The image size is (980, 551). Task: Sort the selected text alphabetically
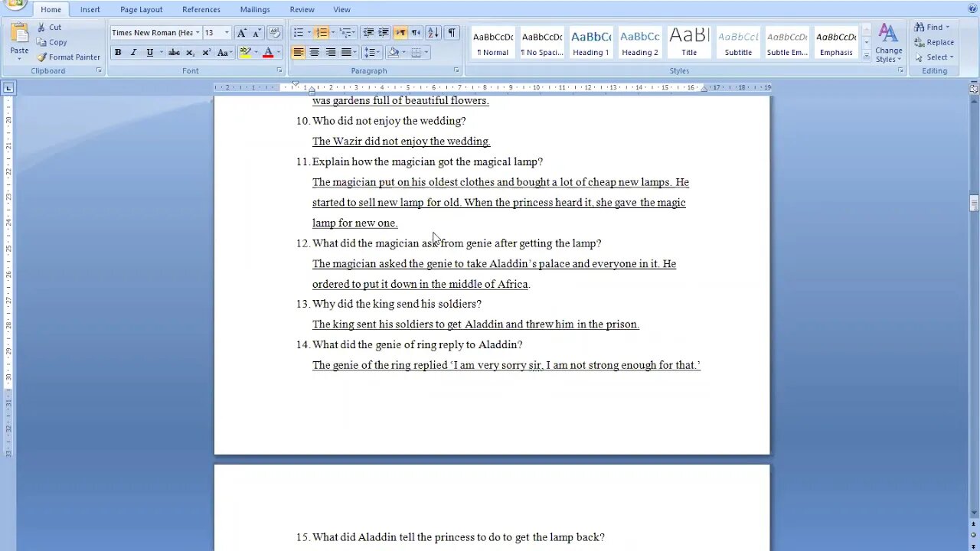433,32
